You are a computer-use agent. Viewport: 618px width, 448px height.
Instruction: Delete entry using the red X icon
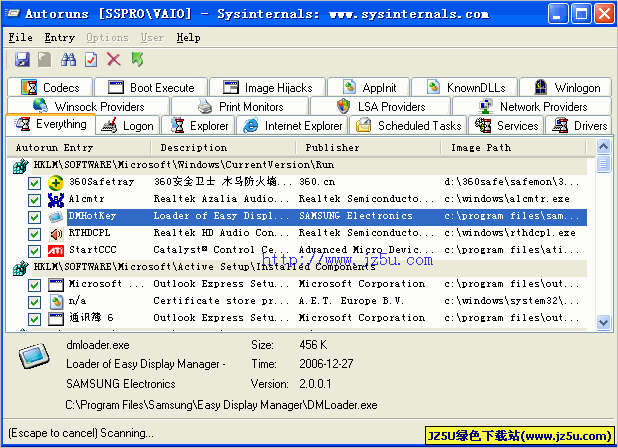114,59
